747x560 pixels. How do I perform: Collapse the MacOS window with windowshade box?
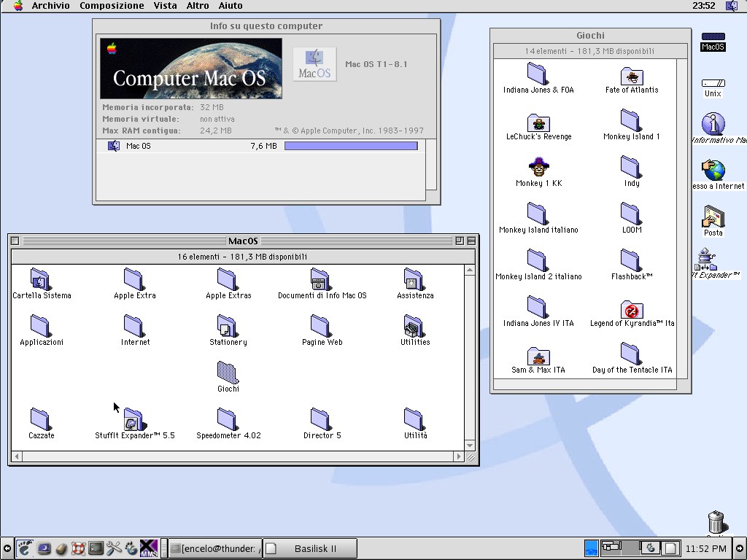471,241
